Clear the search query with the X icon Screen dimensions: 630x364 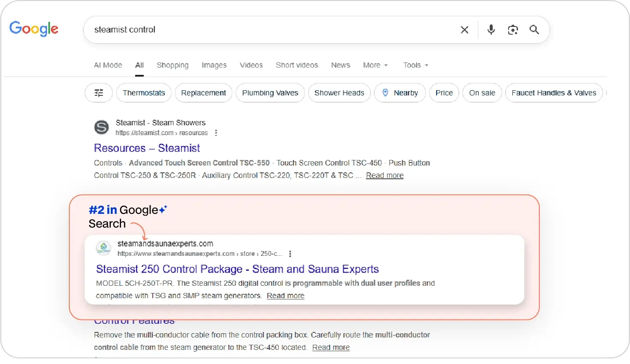[x=464, y=30]
